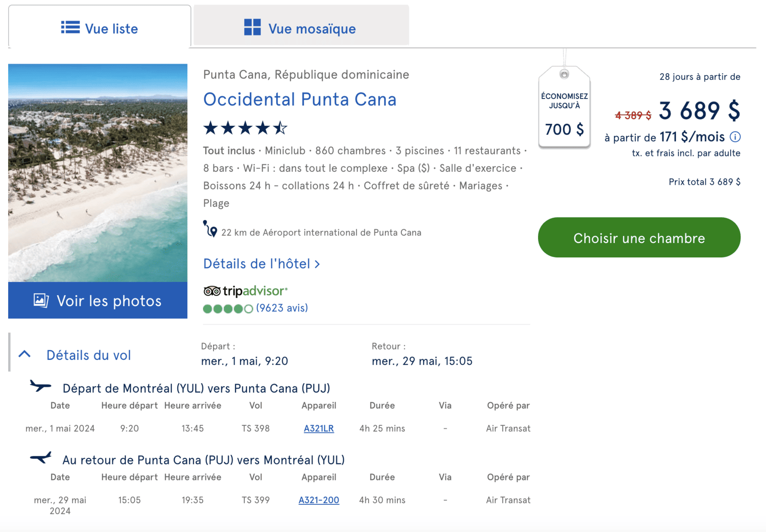View the A321LR aircraft details
This screenshot has width=766, height=532.
point(318,428)
